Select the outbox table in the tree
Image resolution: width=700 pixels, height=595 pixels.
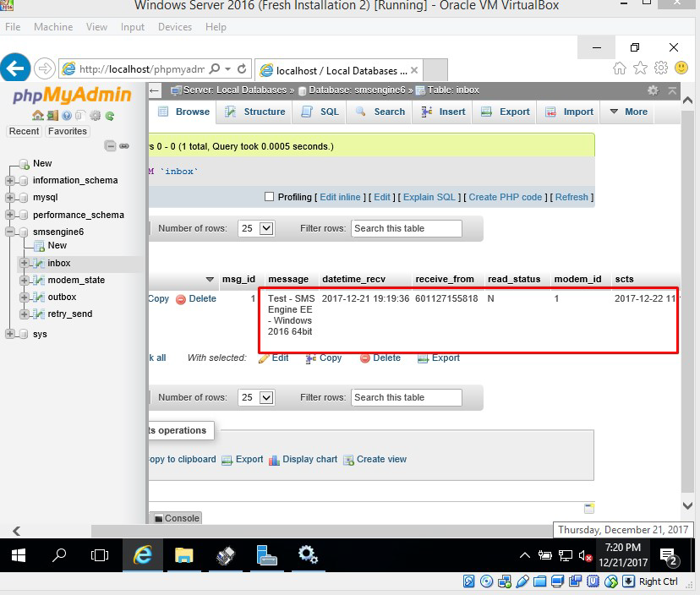[x=62, y=297]
